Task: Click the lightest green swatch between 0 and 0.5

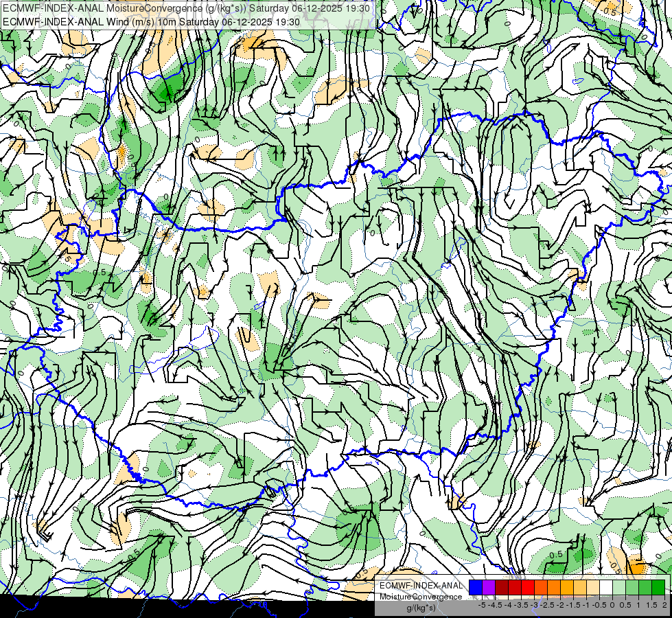Action: (619, 587)
